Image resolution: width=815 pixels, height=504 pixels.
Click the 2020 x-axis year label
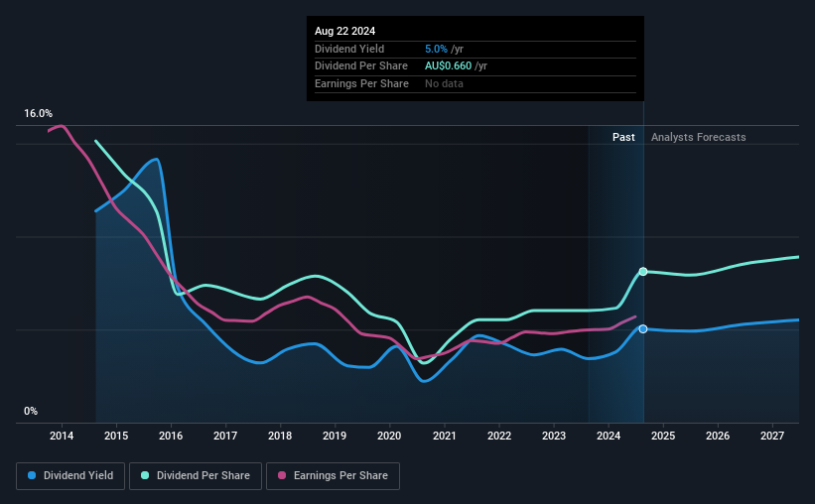pos(389,436)
